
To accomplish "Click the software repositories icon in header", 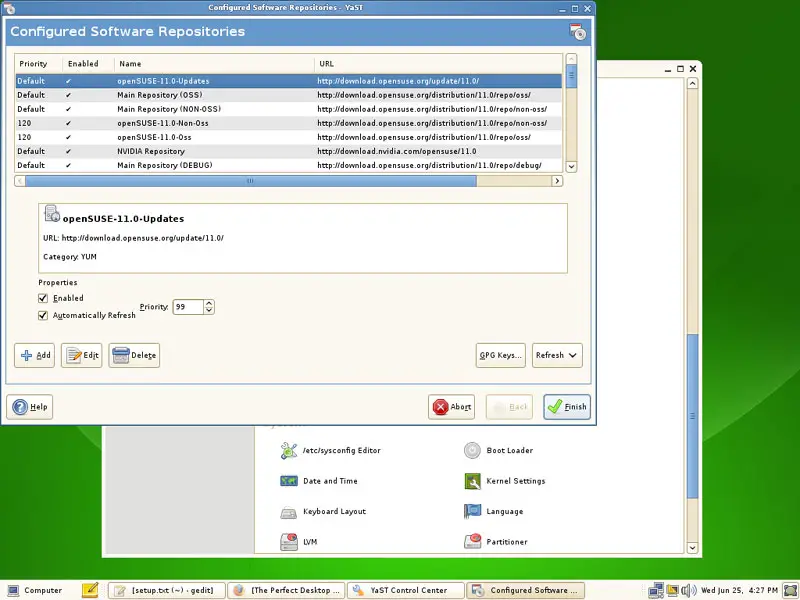I will [578, 32].
